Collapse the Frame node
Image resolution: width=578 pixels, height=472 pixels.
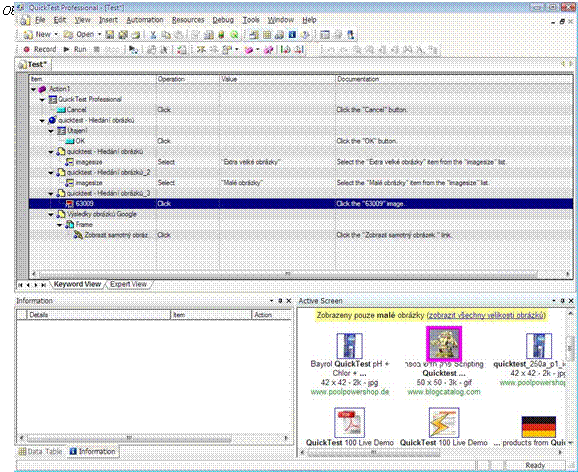[60, 225]
